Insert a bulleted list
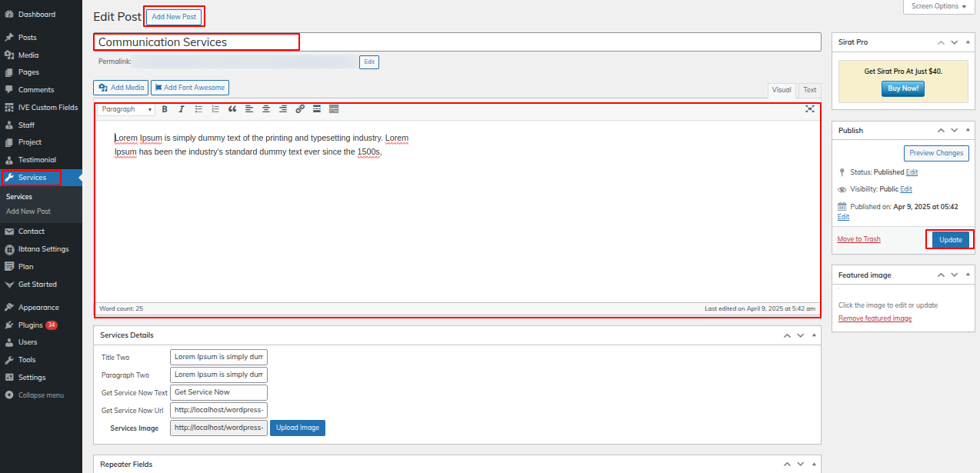980x473 pixels. 198,109
